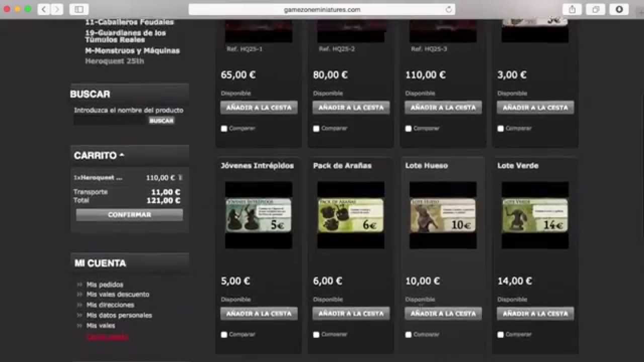The height and width of the screenshot is (362, 644).
Task: Click the Ref. HQ25-3 reference text
Action: (429, 49)
